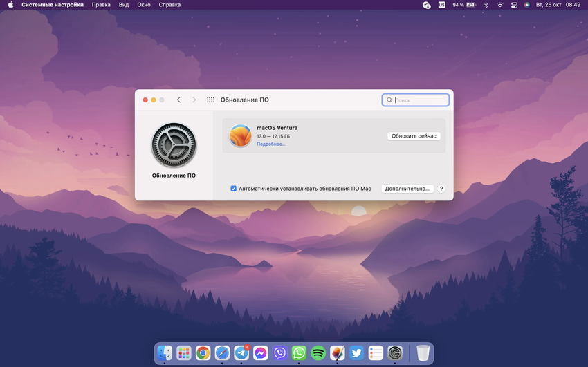Open the US input source menu
The image size is (588, 367).
click(442, 5)
